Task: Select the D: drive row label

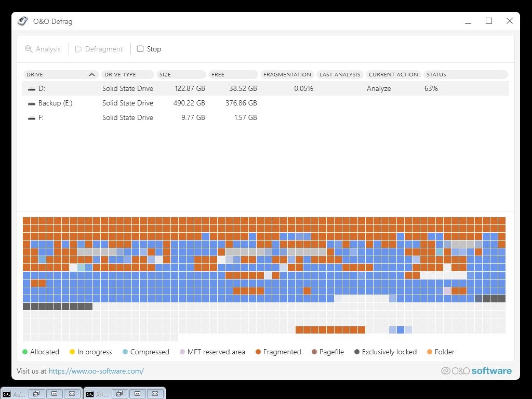Action: 42,88
